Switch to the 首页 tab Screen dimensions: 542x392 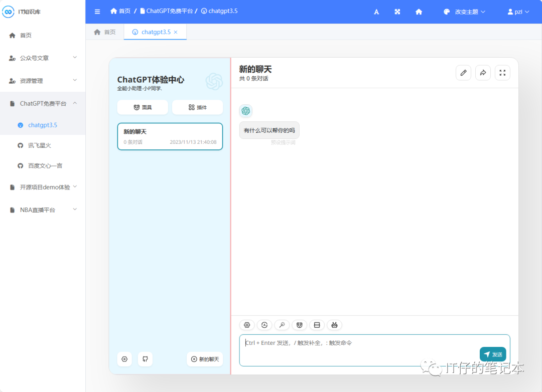(105, 32)
